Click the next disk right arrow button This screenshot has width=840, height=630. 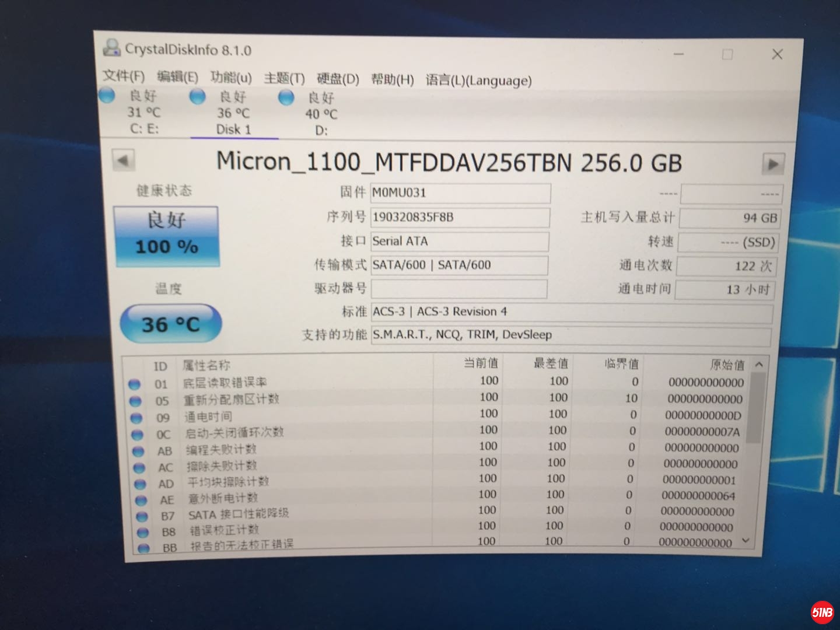coord(773,164)
